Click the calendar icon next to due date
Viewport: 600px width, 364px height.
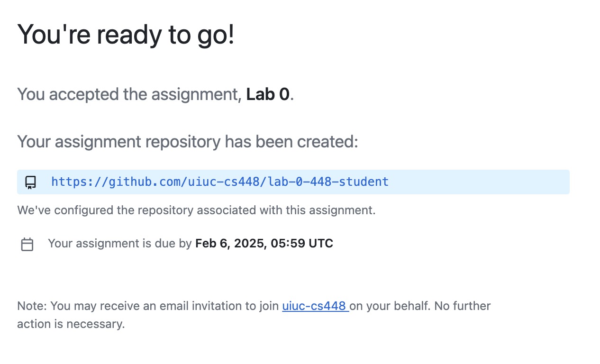click(27, 245)
